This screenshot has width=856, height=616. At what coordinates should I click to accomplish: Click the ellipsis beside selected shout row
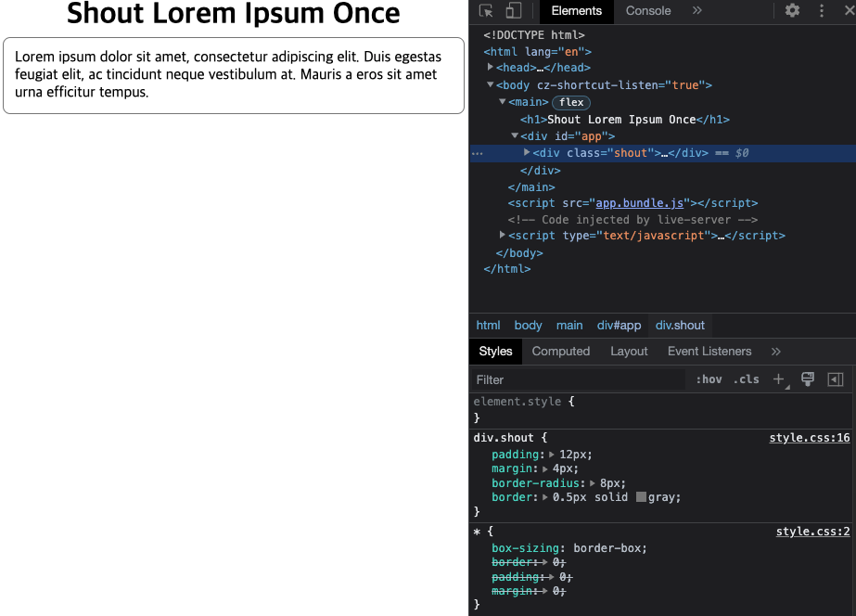pyautogui.click(x=478, y=153)
